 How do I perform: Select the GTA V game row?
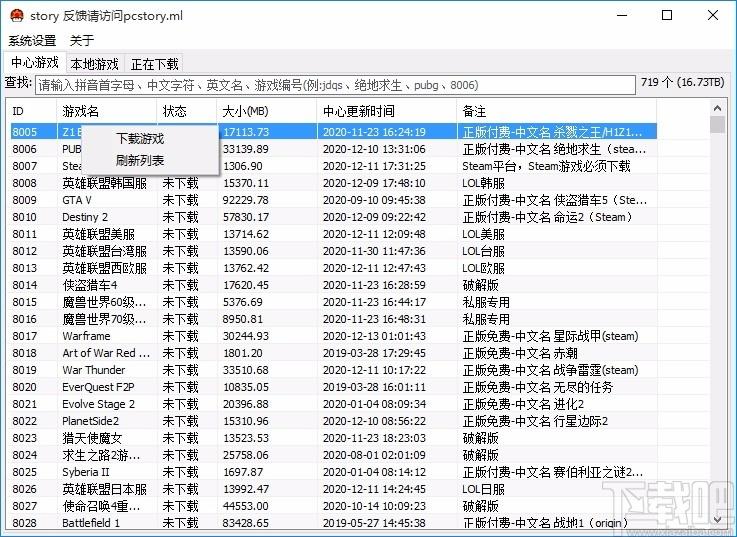pos(333,200)
